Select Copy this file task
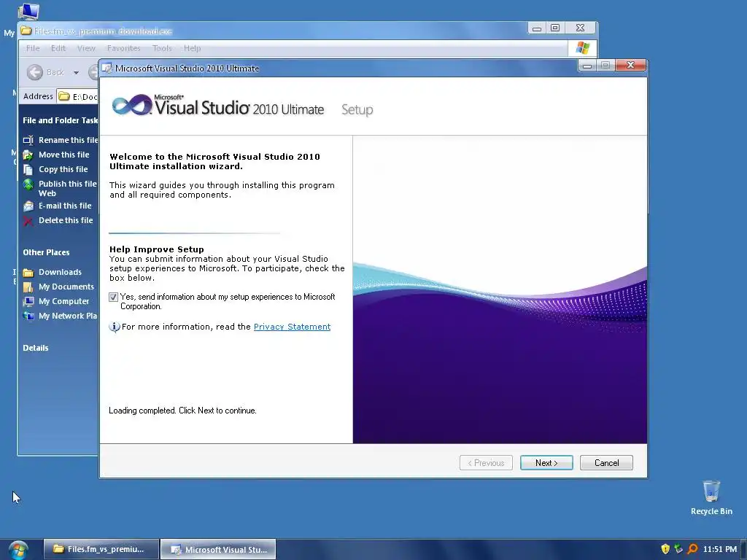Image resolution: width=747 pixels, height=560 pixels. pos(63,169)
